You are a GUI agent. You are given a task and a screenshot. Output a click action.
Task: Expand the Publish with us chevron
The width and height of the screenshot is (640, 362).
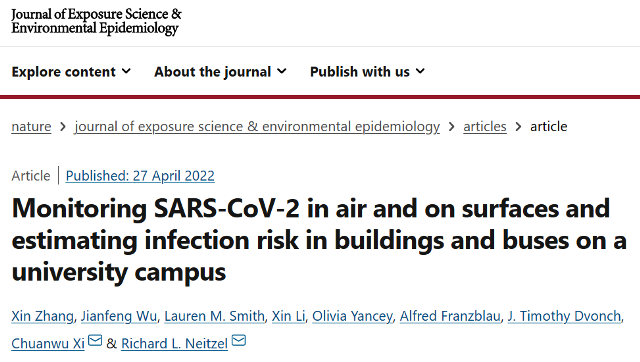click(x=420, y=71)
